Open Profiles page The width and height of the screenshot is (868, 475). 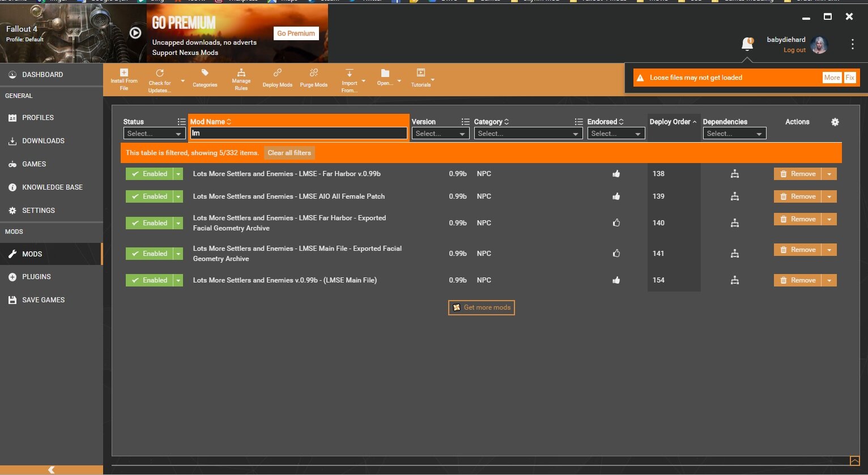tap(52, 118)
